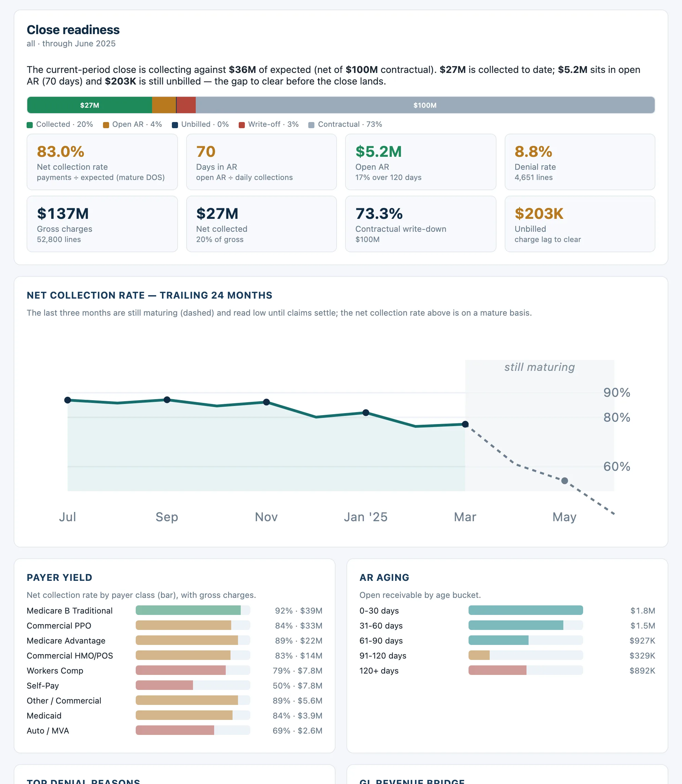Click the Write-off legend red swatch
This screenshot has height=784, width=682.
242,125
